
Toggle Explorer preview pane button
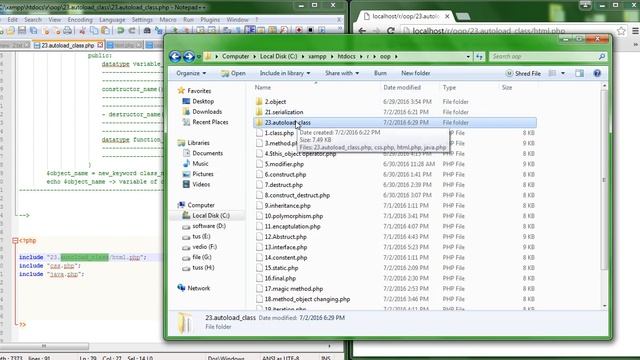(579, 73)
